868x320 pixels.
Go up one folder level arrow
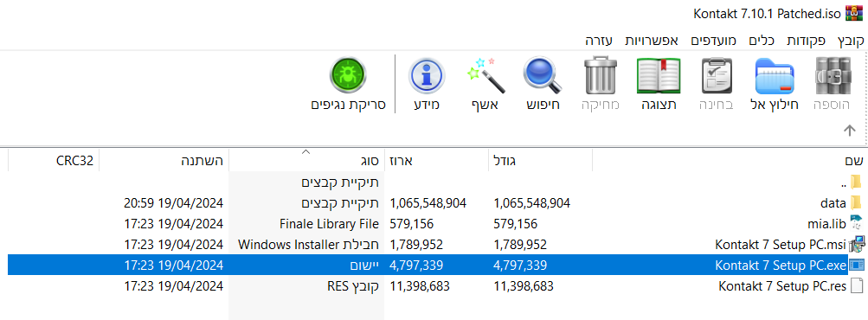pyautogui.click(x=849, y=130)
